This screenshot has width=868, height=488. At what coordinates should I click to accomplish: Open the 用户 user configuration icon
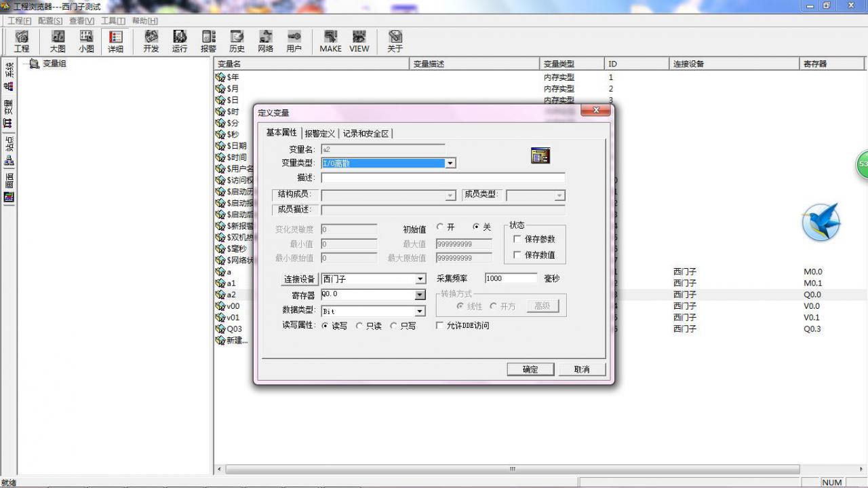click(294, 41)
